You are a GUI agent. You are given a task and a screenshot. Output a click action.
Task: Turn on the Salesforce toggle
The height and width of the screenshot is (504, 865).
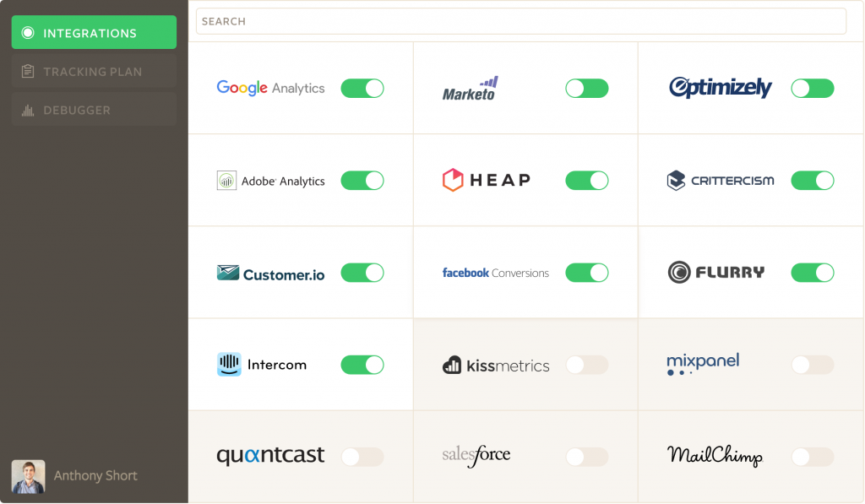586,457
